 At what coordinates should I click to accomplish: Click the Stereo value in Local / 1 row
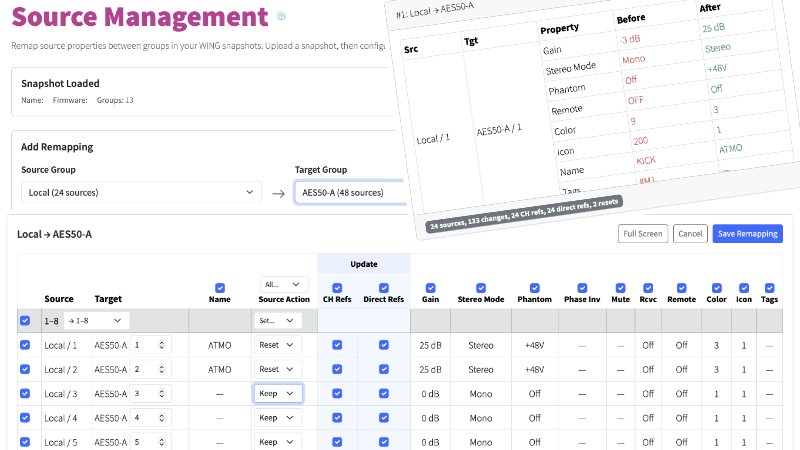coord(481,345)
